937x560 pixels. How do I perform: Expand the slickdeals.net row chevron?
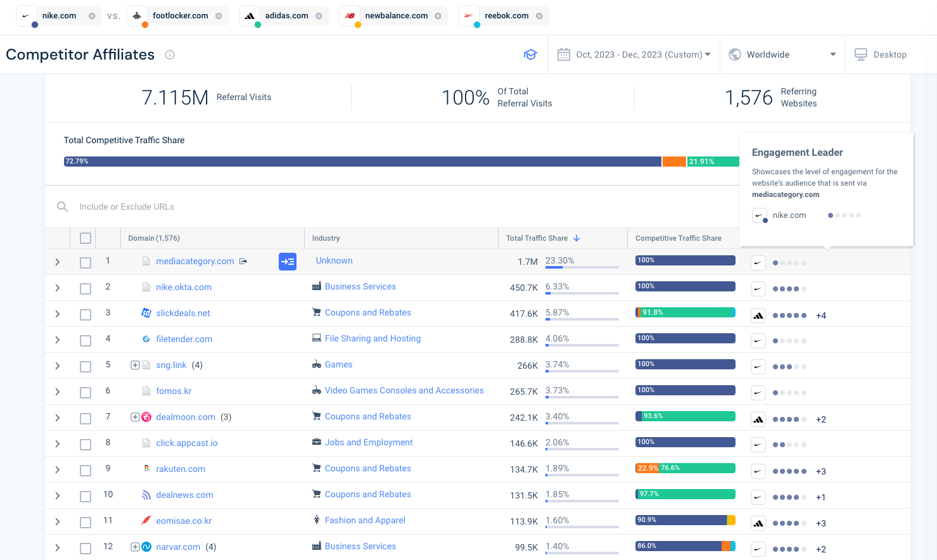[58, 314]
